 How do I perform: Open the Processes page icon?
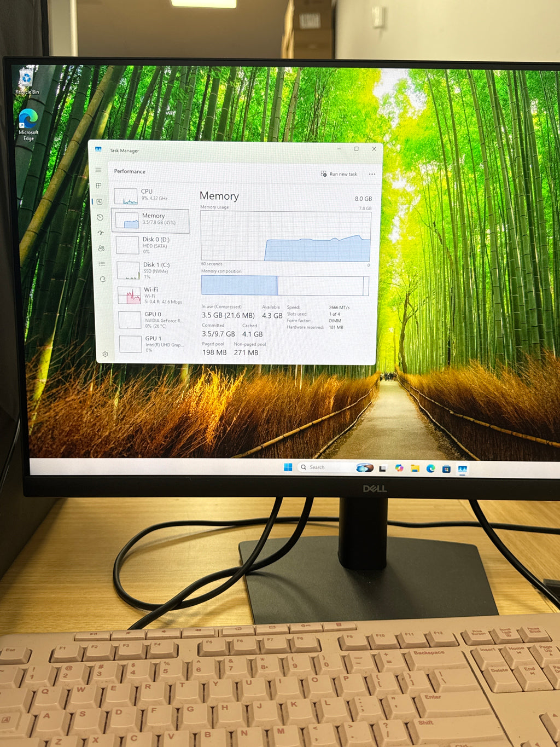pyautogui.click(x=98, y=186)
